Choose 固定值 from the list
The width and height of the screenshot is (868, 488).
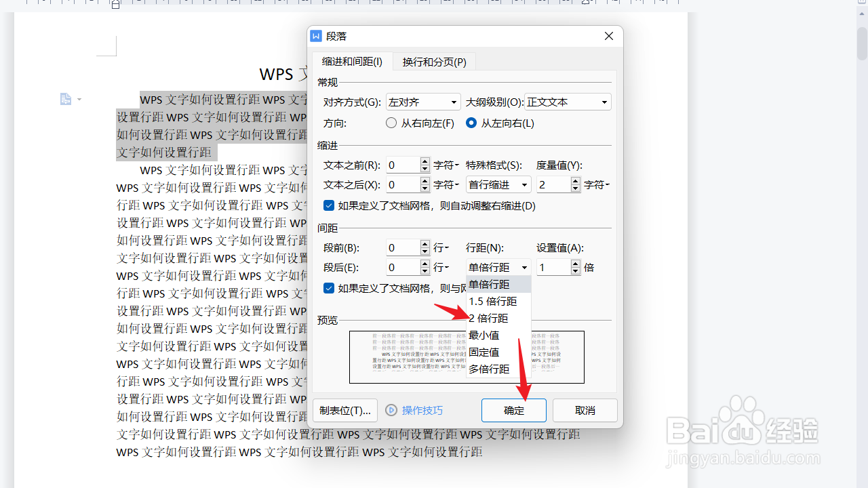[498, 352]
